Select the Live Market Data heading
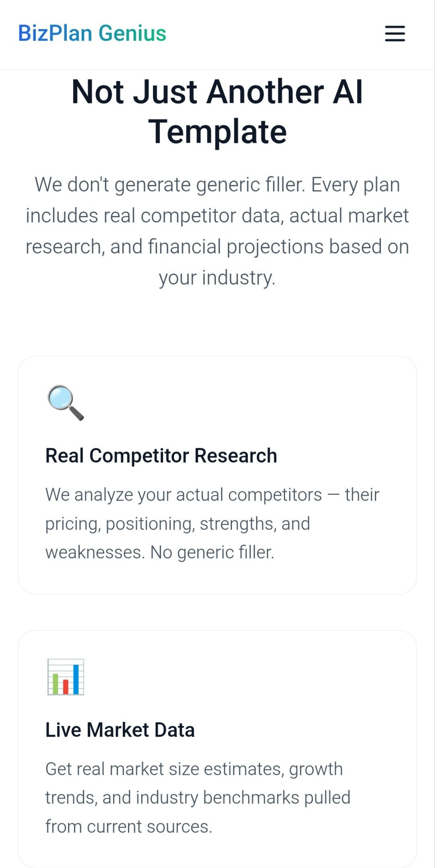Image resolution: width=435 pixels, height=868 pixels. (x=120, y=729)
